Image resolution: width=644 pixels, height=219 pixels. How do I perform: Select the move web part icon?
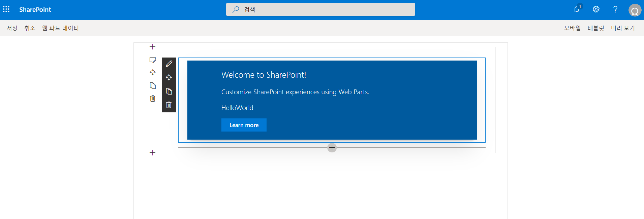(169, 77)
